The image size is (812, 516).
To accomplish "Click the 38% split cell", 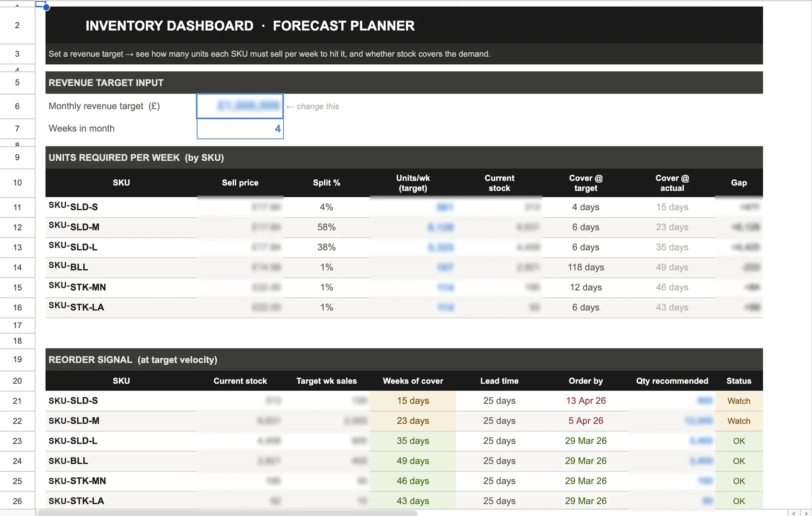I will (326, 247).
